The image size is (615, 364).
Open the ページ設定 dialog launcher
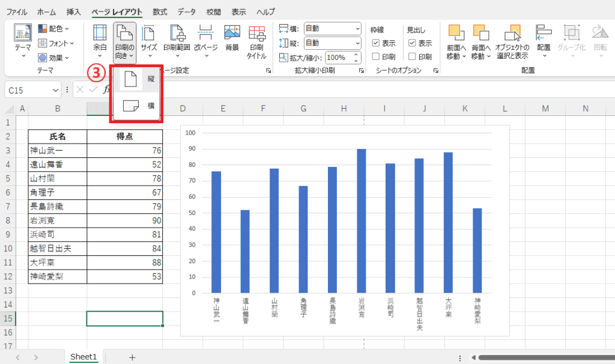[268, 71]
